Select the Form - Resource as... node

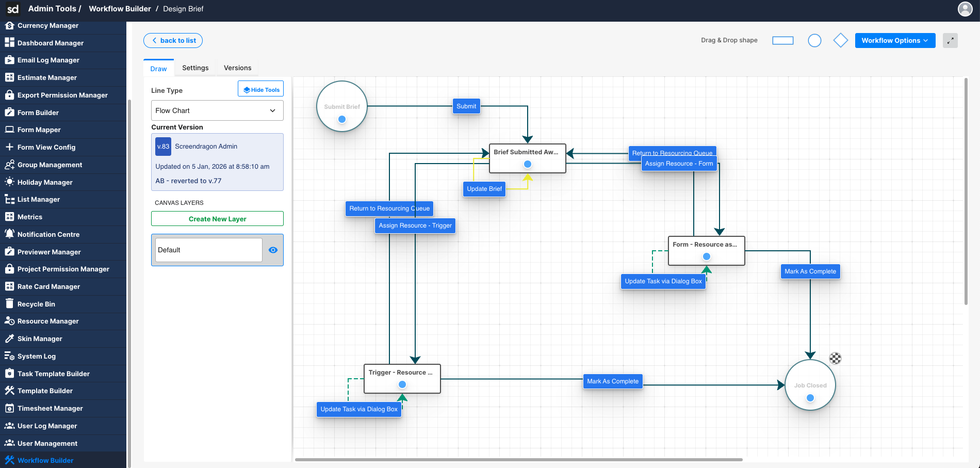[x=707, y=251]
